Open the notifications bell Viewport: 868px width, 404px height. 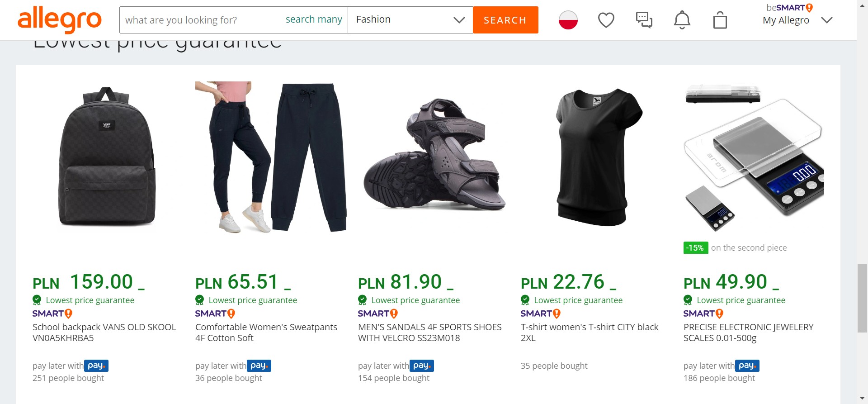[682, 20]
